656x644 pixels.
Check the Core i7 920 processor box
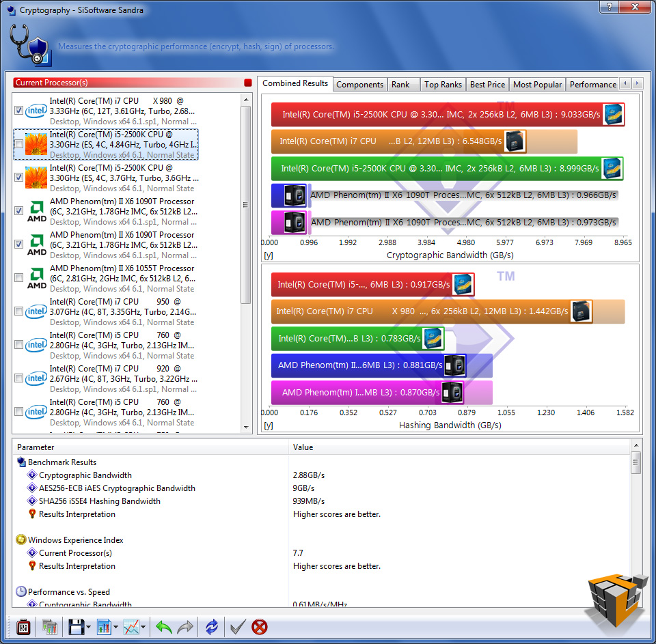[x=19, y=378]
